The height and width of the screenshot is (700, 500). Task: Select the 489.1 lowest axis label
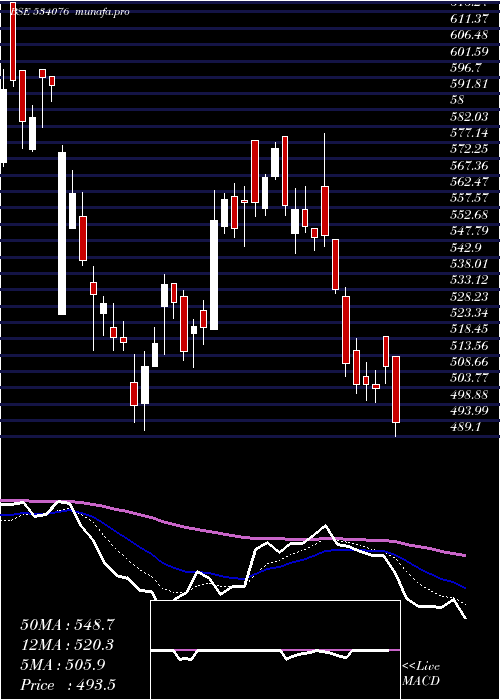(466, 427)
